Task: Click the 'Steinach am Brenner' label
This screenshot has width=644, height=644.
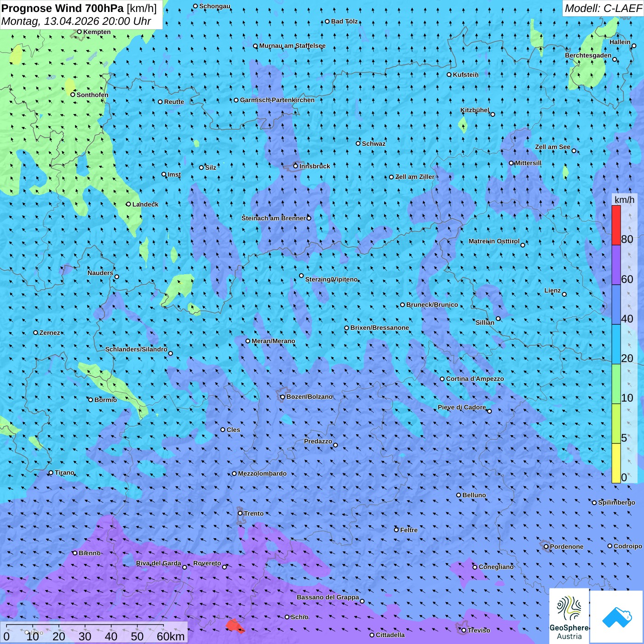Action: 274,218
